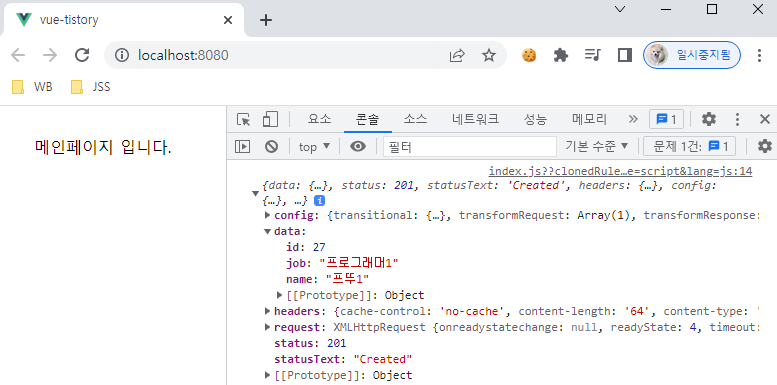View site information icon in address bar

tap(122, 55)
